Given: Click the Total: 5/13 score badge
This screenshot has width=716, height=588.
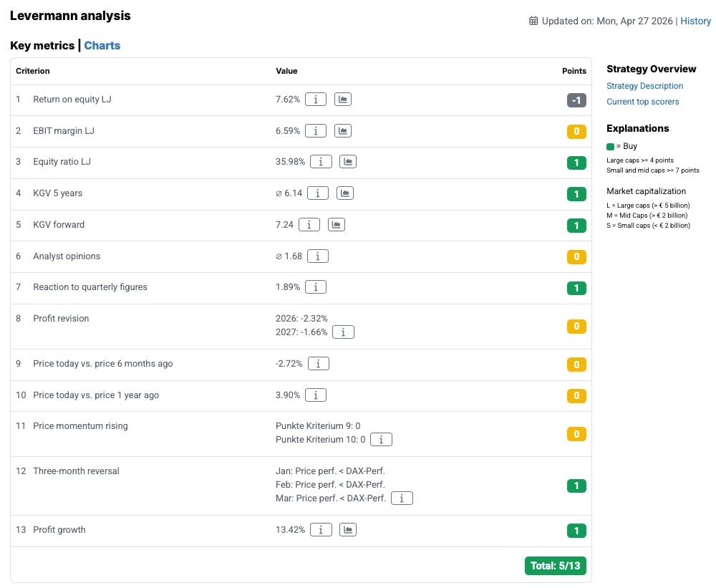Looking at the screenshot, I should click(555, 566).
